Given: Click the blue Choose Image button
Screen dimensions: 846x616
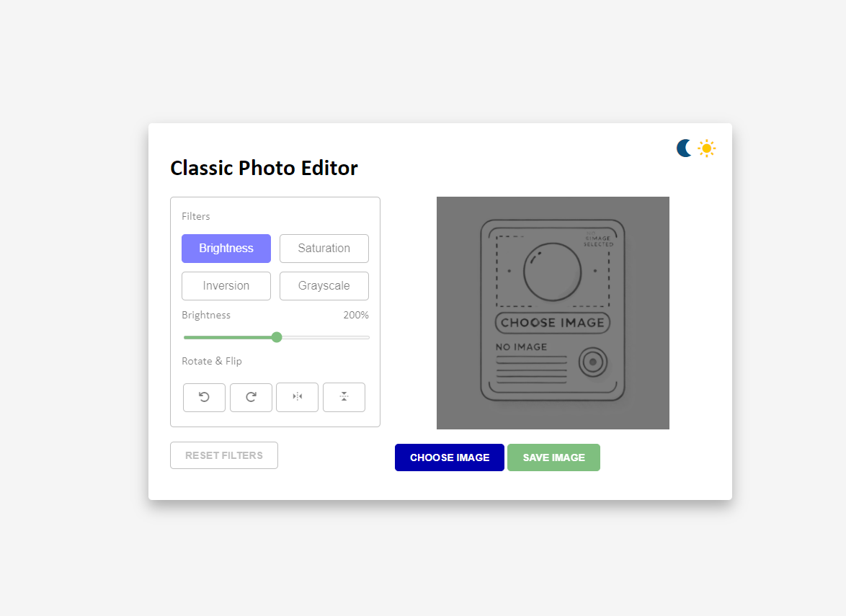Looking at the screenshot, I should click(x=450, y=457).
